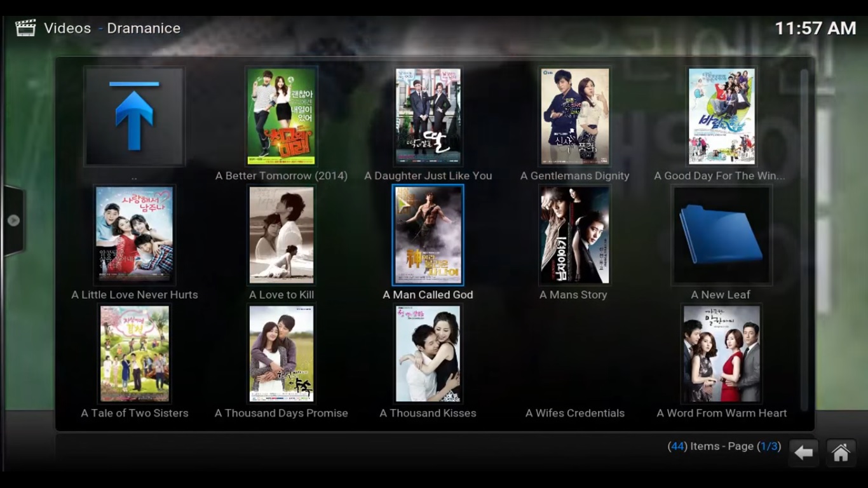
Task: Click the Videos breadcrumb title
Action: click(x=67, y=28)
